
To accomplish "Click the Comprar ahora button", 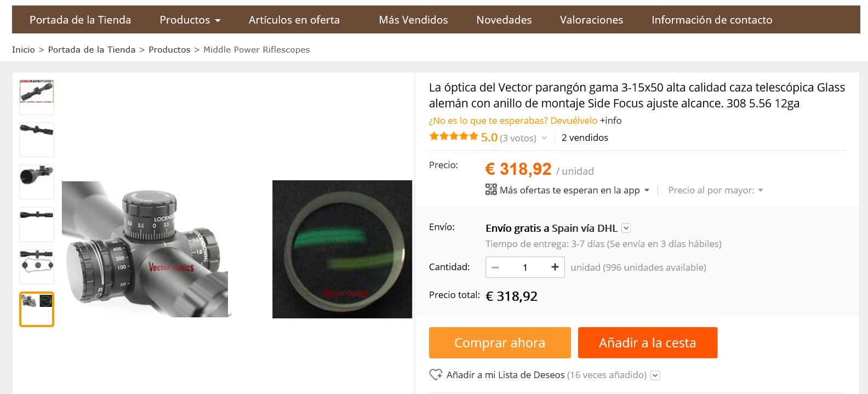I will (x=500, y=342).
